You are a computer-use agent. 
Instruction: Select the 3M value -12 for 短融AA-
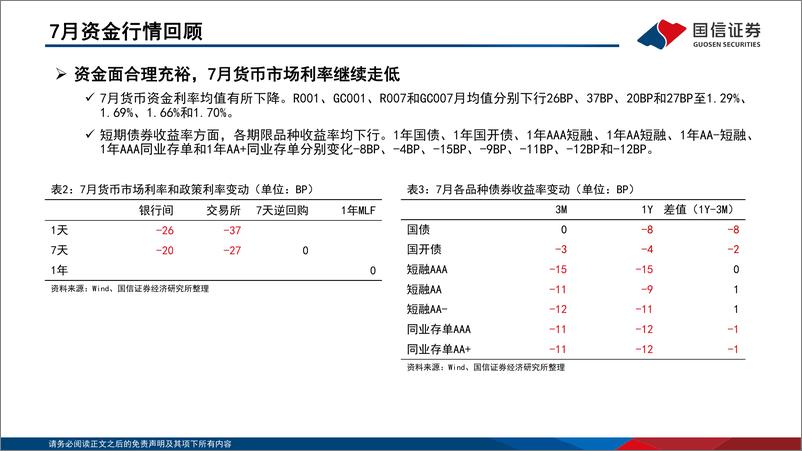pyautogui.click(x=558, y=309)
